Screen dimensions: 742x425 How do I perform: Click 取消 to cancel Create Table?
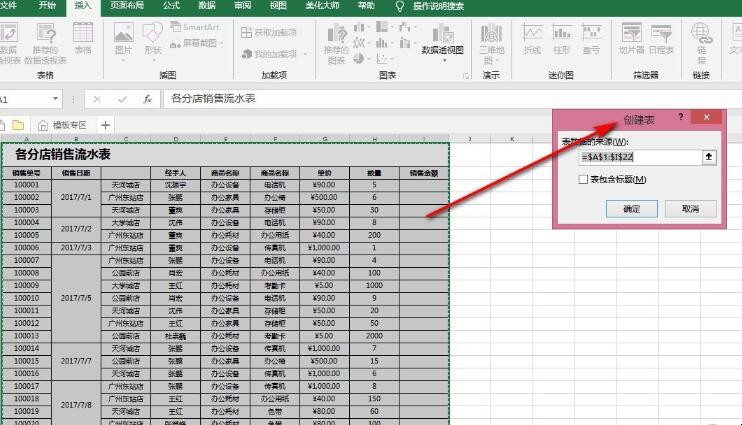tap(690, 209)
